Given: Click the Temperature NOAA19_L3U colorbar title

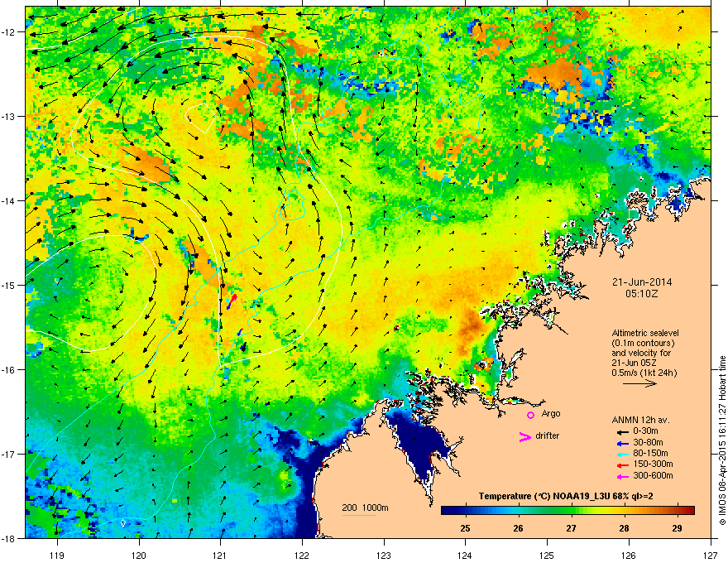Looking at the screenshot, I should 566,497.
